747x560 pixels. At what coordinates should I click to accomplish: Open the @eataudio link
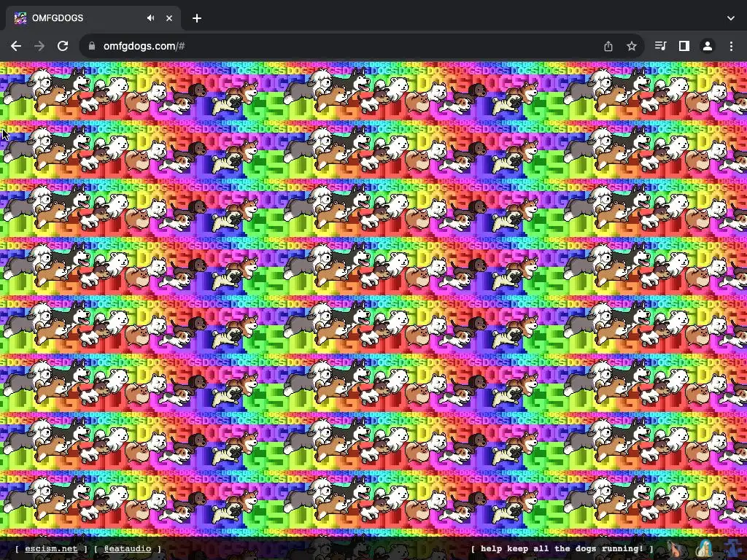pos(128,548)
